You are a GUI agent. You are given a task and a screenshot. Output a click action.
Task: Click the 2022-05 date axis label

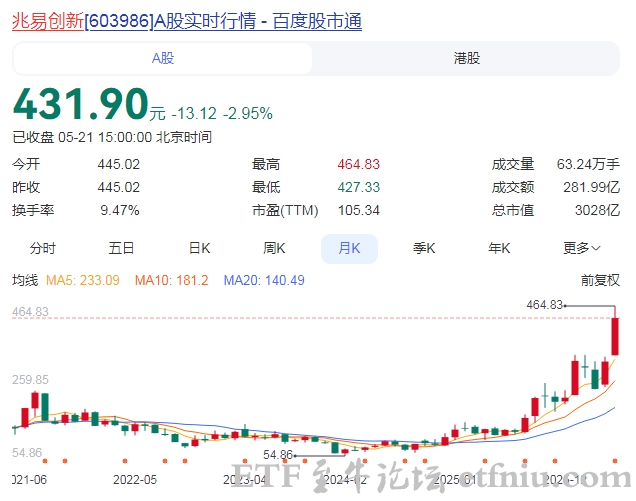(x=135, y=480)
